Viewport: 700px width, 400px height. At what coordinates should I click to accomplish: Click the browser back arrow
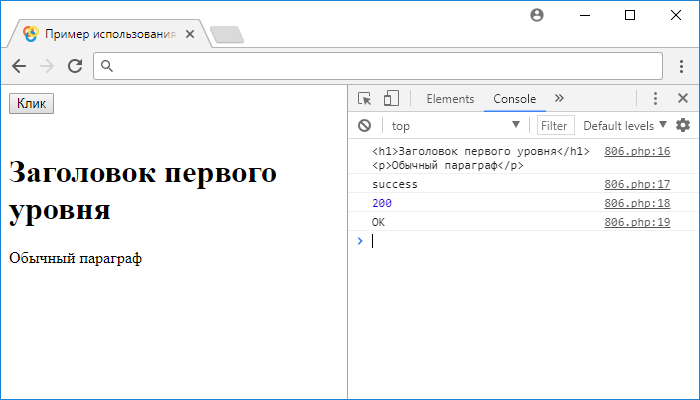[19, 66]
